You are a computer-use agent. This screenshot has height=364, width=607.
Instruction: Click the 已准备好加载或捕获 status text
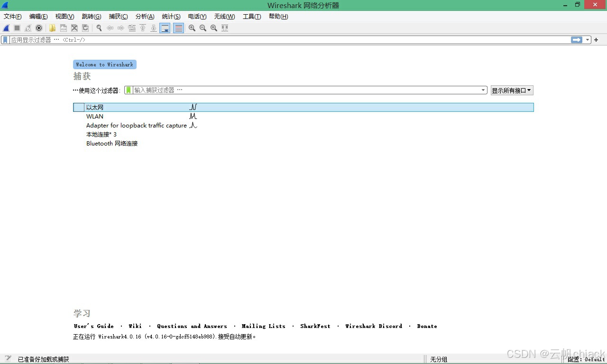tap(44, 359)
